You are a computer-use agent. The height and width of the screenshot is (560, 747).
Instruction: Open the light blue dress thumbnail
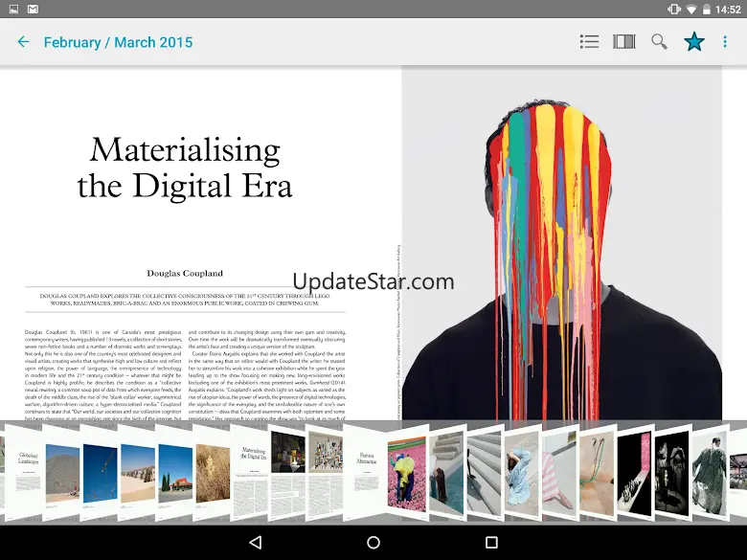pyautogui.click(x=522, y=472)
